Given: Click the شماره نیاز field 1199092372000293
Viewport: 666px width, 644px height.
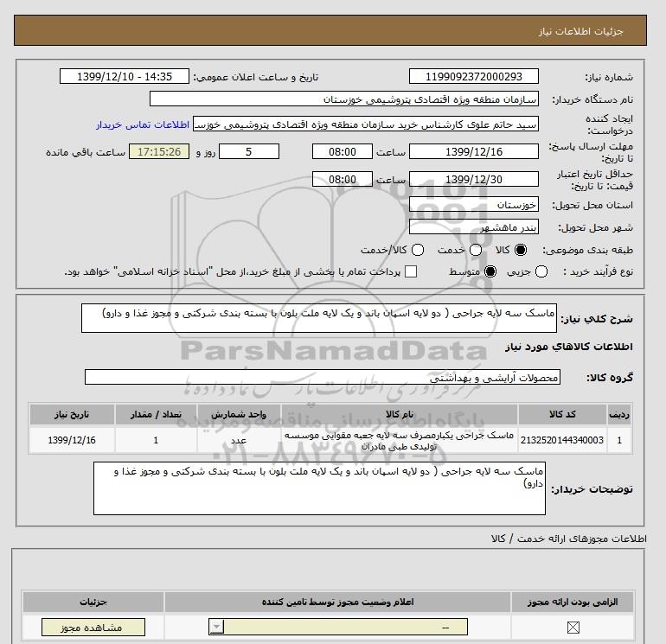Looking at the screenshot, I should tap(474, 76).
